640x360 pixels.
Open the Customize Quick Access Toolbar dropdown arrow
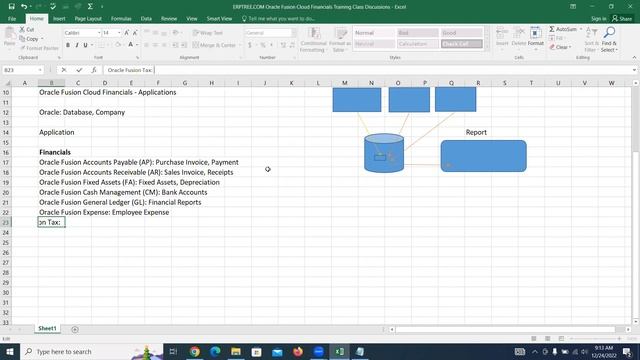[102, 7]
